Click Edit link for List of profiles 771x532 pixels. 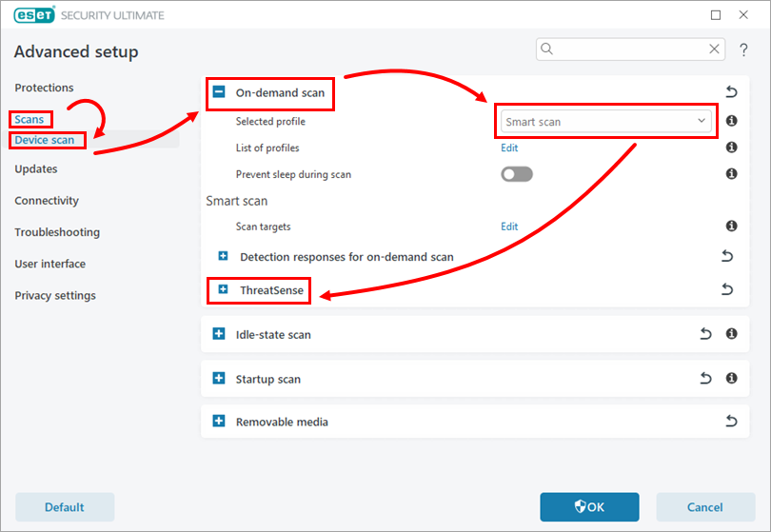[509, 148]
